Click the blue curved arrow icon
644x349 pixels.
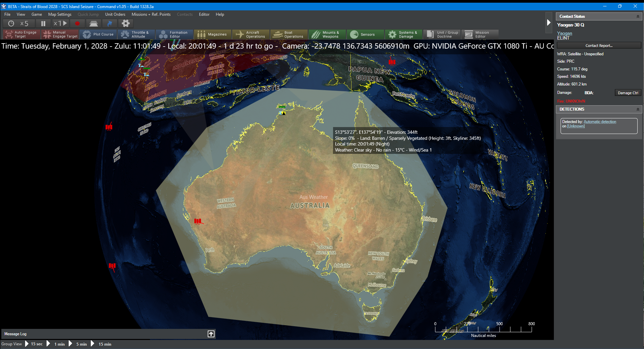pyautogui.click(x=110, y=23)
